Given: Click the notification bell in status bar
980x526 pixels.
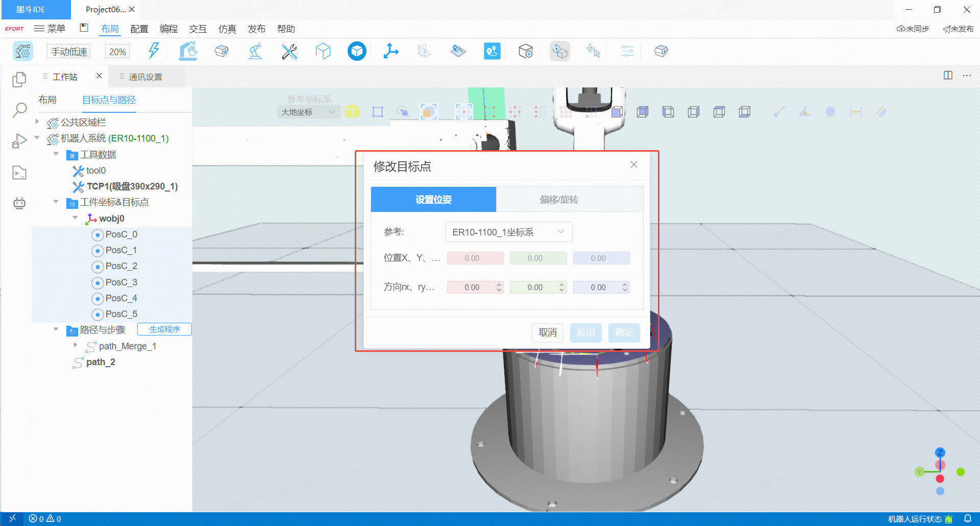Looking at the screenshot, I should (x=967, y=518).
